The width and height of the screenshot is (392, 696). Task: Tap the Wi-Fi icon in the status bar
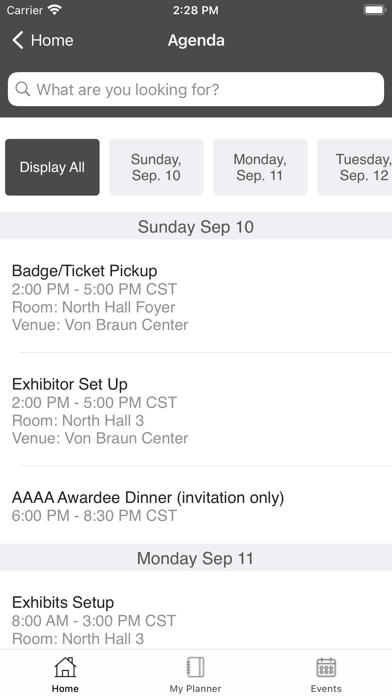55,10
